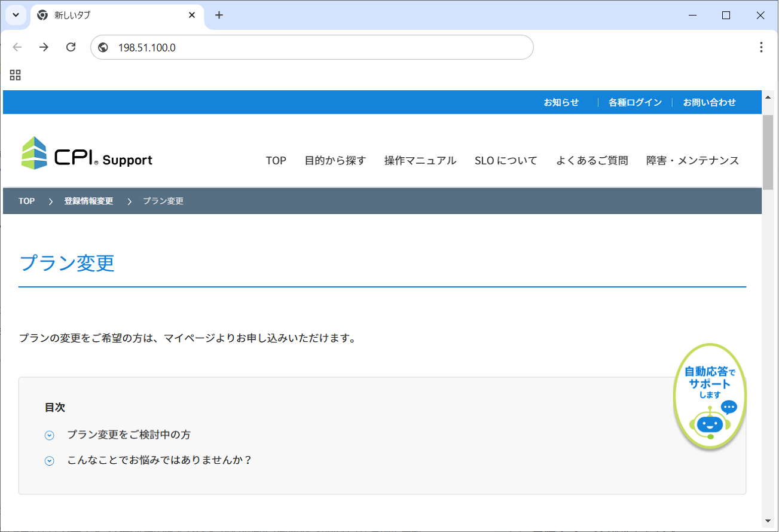
Task: Go to 障害・メンテナンス page
Action: (x=692, y=160)
